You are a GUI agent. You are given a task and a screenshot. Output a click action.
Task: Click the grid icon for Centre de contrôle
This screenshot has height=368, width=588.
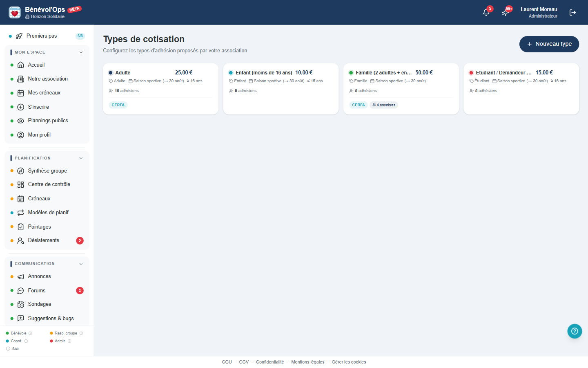[21, 185]
